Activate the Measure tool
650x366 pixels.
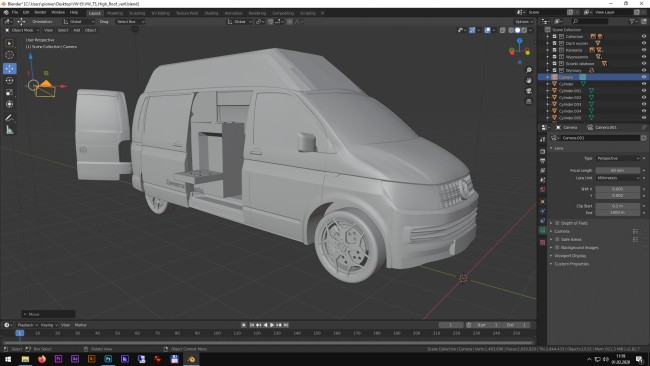click(x=10, y=130)
